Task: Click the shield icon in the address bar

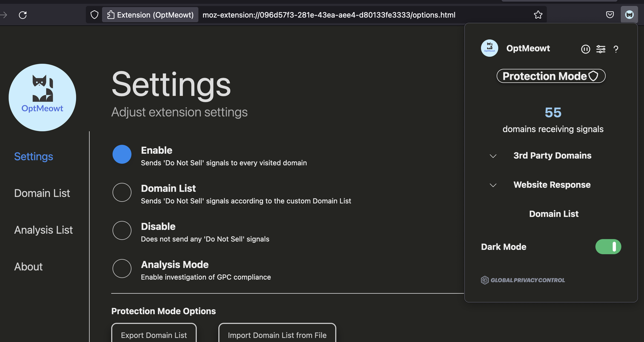Action: tap(94, 15)
